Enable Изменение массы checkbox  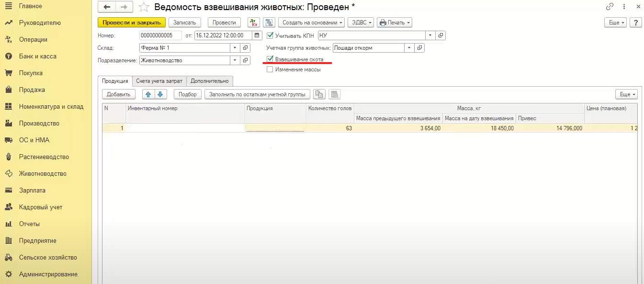pos(270,69)
